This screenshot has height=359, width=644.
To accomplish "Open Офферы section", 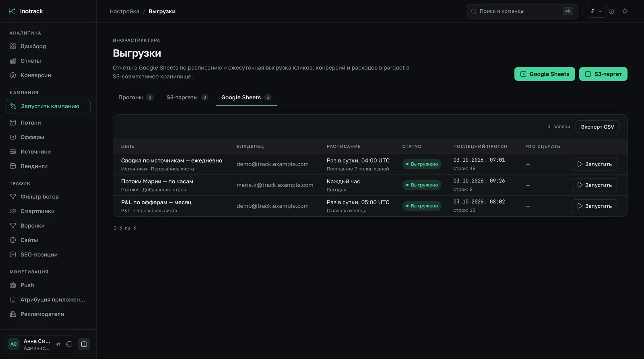I will (x=48, y=137).
